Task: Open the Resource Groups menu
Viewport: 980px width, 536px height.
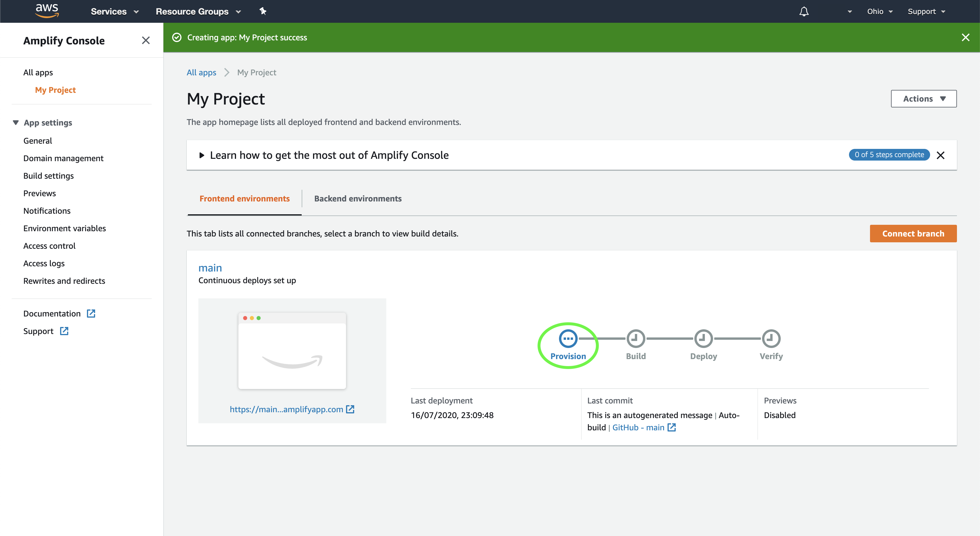Action: 198,11
